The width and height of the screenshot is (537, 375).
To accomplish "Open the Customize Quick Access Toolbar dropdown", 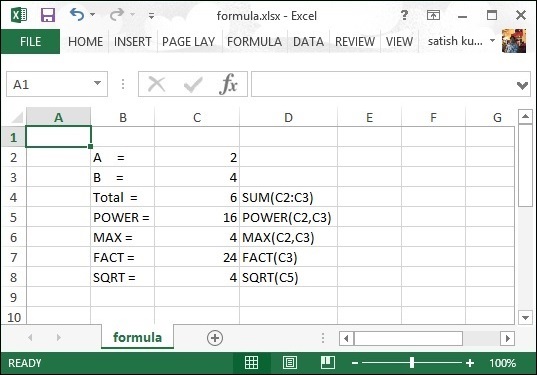I will tap(151, 15).
